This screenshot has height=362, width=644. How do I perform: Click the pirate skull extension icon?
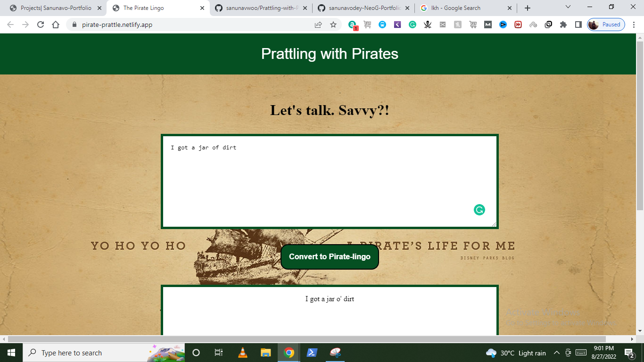[x=428, y=24]
